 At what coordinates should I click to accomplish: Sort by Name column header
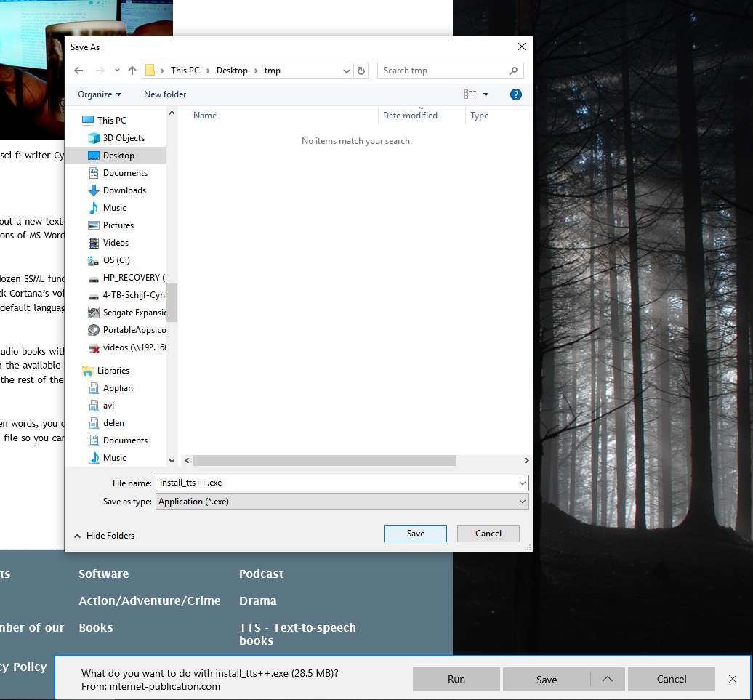coord(204,116)
